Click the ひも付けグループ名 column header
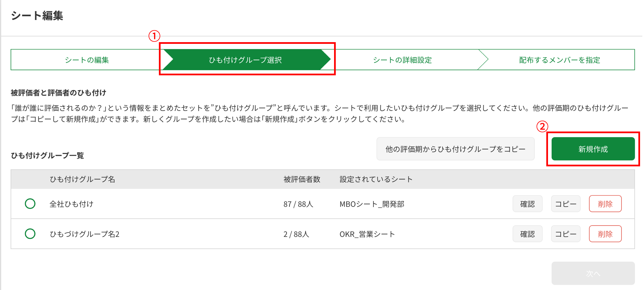The width and height of the screenshot is (644, 290). click(82, 179)
